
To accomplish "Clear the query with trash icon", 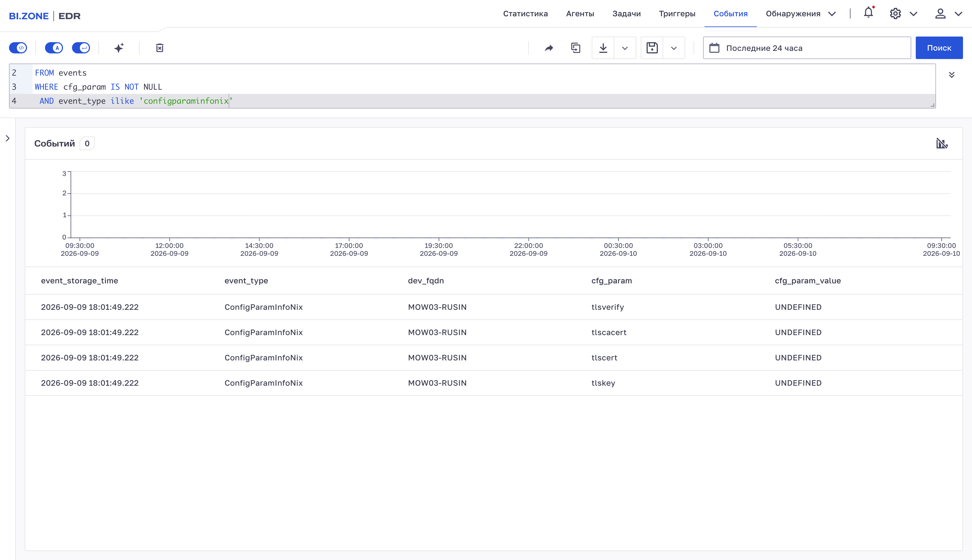I will (x=160, y=48).
